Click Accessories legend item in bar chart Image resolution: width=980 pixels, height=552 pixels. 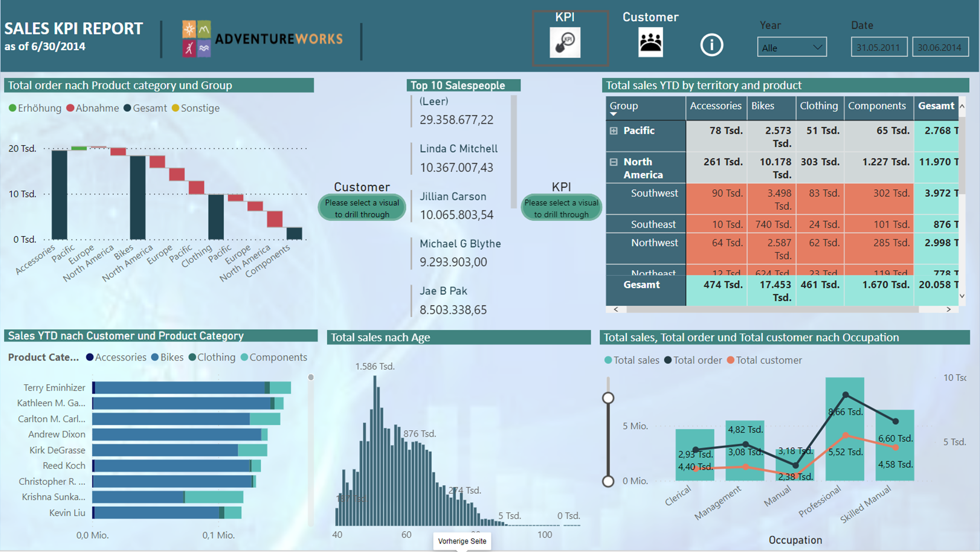point(116,357)
